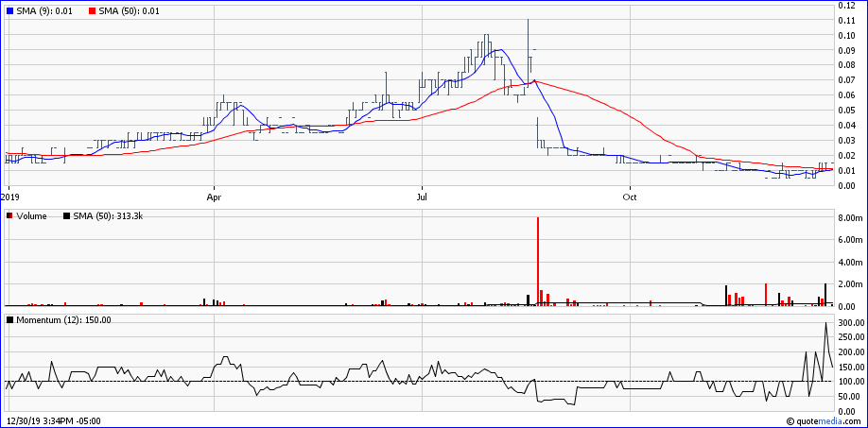Click the blue SMA (9) legend swatch
The height and width of the screenshot is (428, 868).
[10, 10]
